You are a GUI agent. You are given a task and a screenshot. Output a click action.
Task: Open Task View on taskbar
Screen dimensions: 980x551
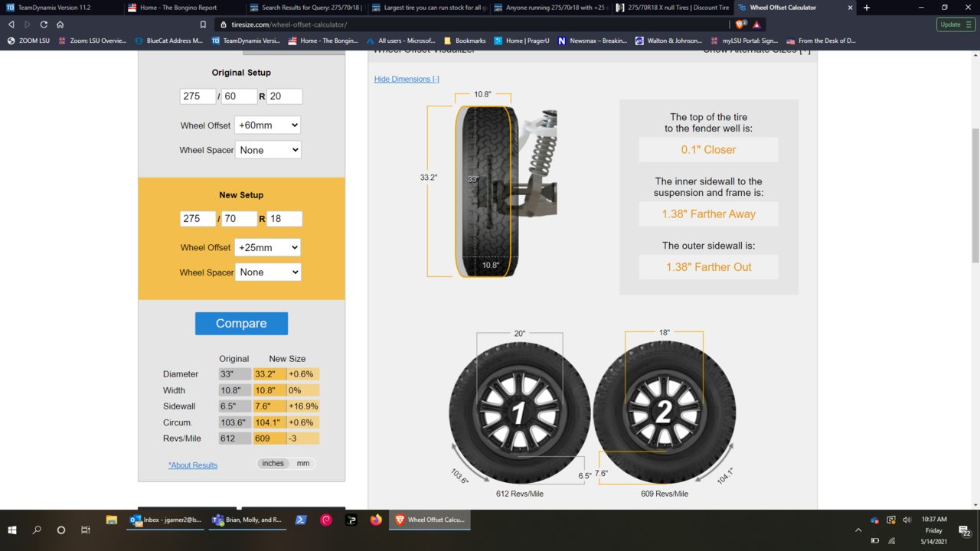(86, 530)
